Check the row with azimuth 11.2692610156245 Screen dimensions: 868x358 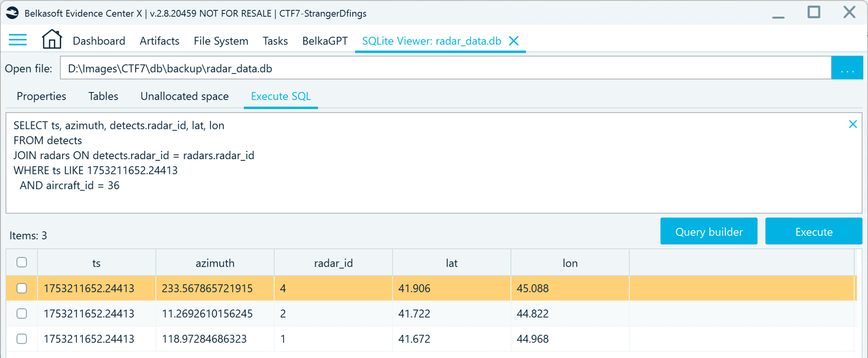point(22,314)
